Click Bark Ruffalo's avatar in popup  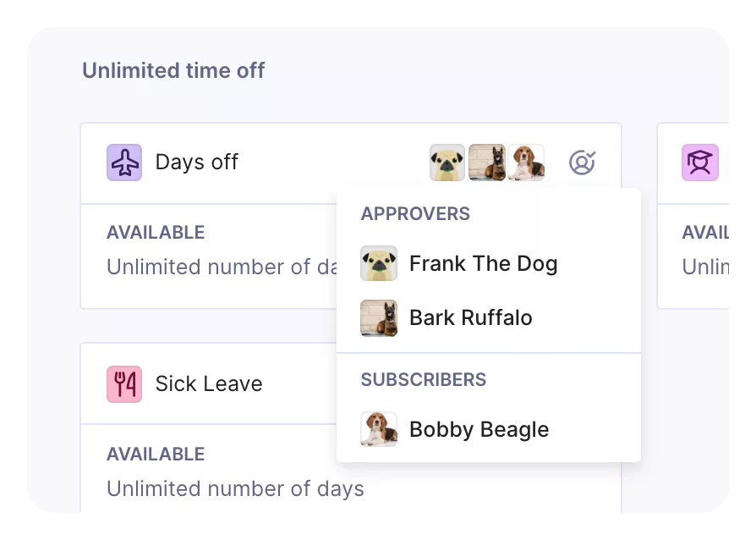pyautogui.click(x=379, y=318)
